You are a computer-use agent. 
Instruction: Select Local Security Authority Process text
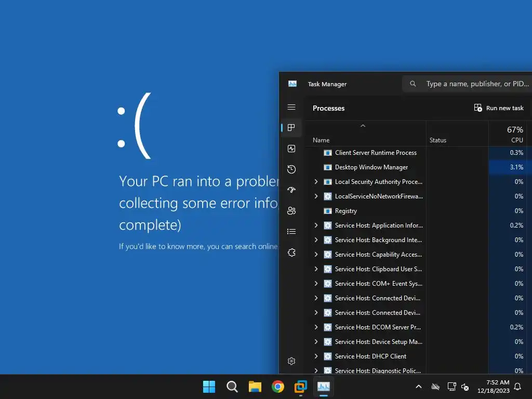379,182
